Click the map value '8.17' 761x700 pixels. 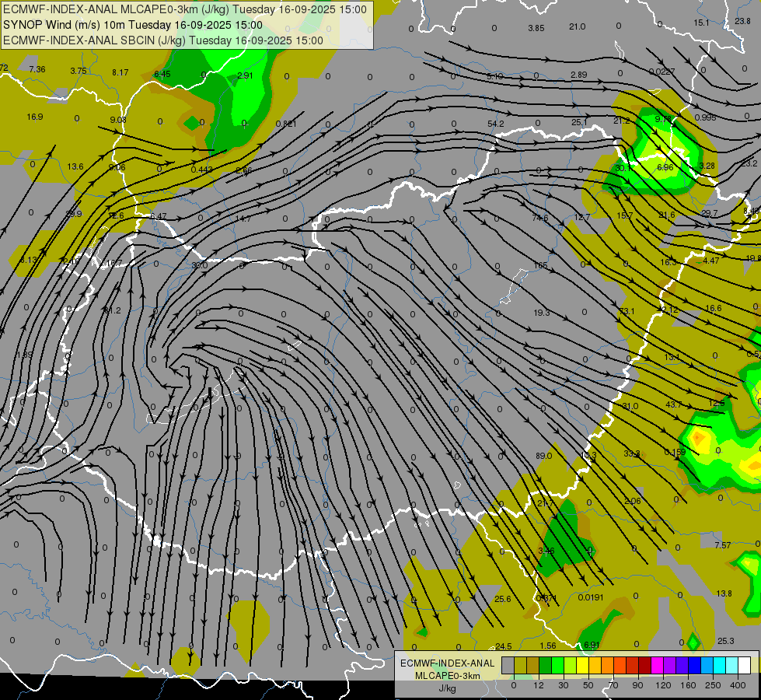[x=120, y=73]
